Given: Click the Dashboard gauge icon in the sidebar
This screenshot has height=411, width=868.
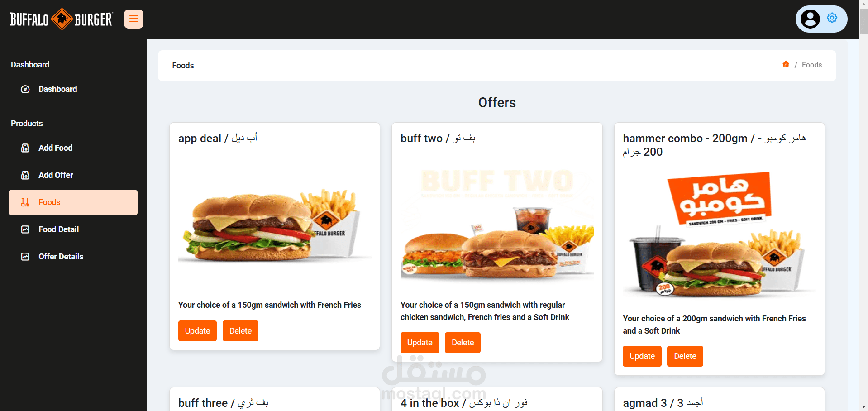Looking at the screenshot, I should pyautogui.click(x=25, y=89).
